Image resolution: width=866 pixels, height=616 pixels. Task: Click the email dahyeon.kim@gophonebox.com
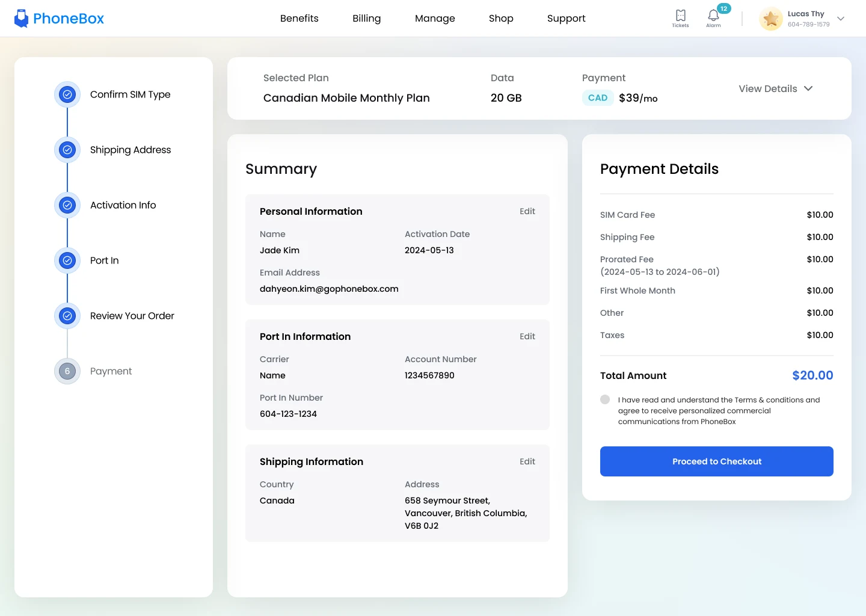pos(329,289)
